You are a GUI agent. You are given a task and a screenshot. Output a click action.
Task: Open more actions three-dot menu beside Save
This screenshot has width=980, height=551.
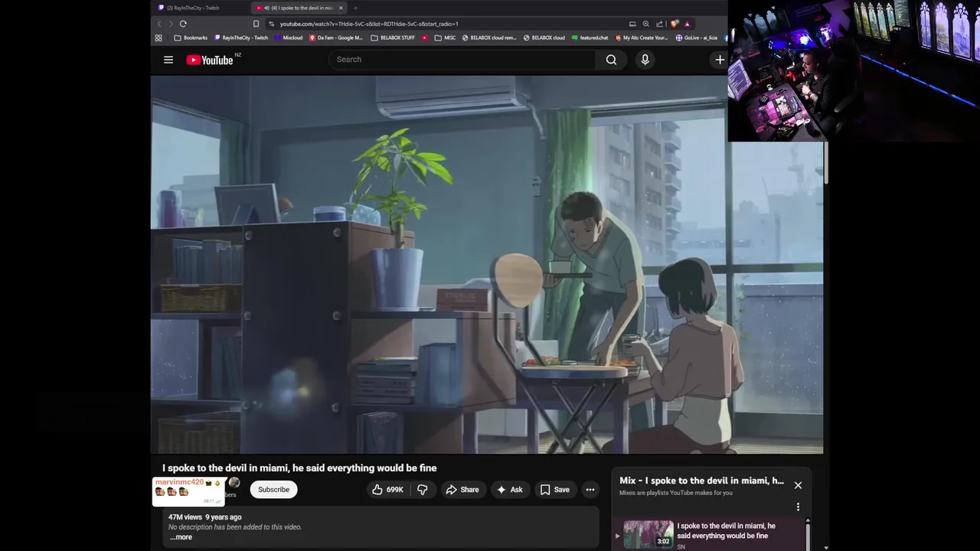coord(590,490)
